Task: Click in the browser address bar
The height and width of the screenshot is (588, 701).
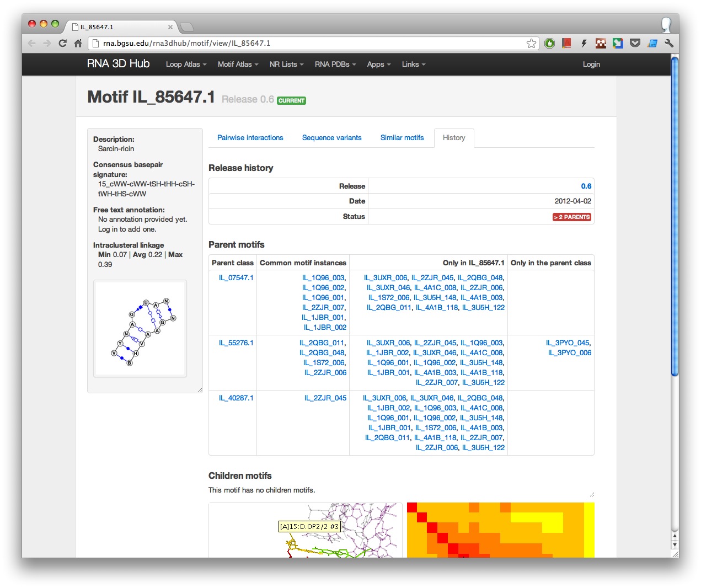Action: tap(309, 43)
